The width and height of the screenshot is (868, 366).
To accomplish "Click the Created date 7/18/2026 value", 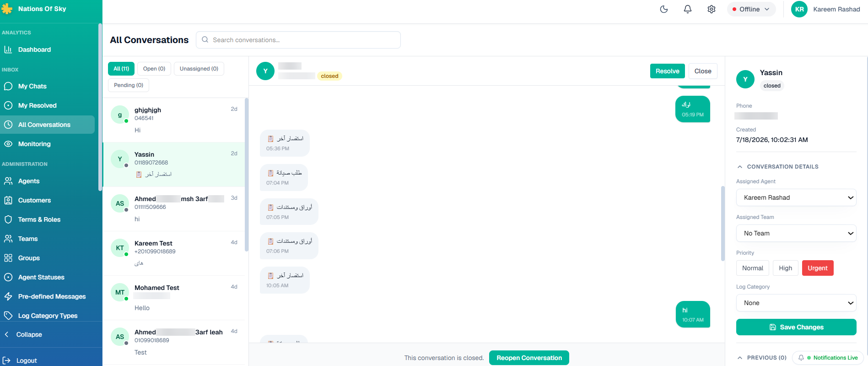I will [x=772, y=140].
